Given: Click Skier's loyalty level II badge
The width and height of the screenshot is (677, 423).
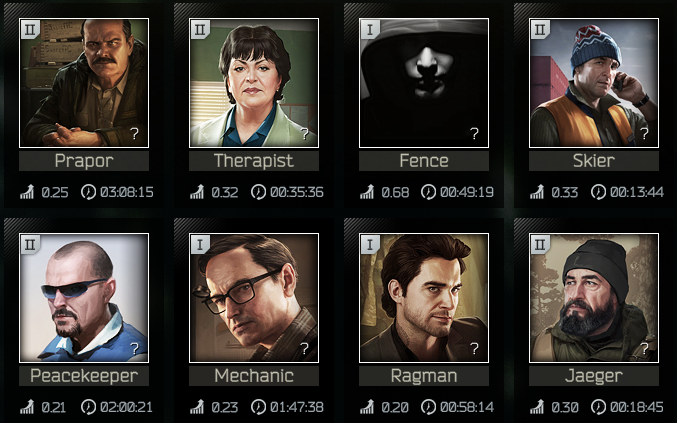Looking at the screenshot, I should [540, 29].
